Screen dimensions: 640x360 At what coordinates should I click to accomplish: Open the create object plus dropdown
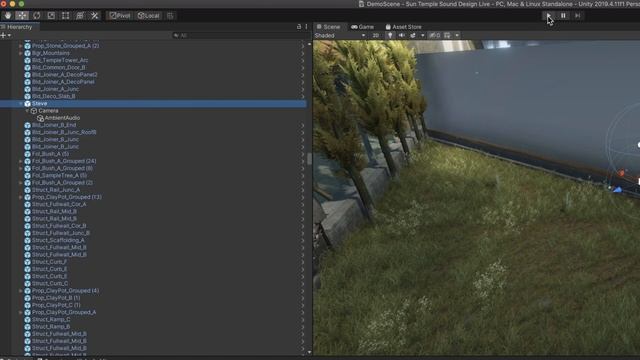point(5,36)
